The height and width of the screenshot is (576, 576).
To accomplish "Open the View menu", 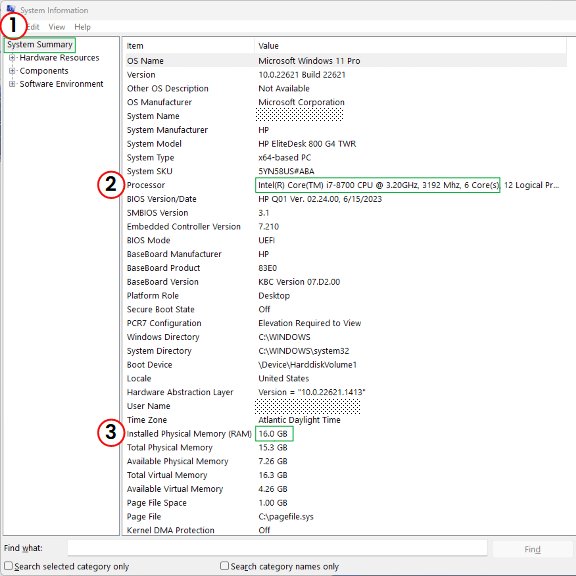I will [57, 27].
